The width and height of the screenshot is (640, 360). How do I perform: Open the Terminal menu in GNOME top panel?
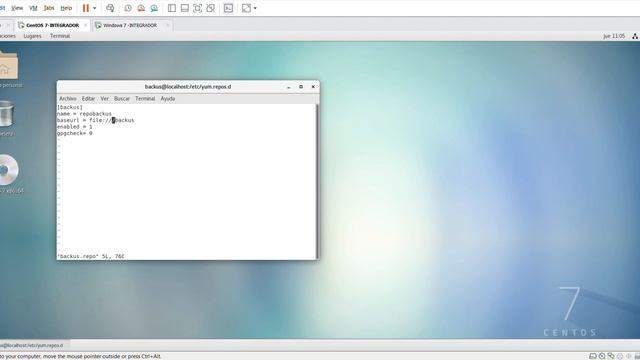60,36
